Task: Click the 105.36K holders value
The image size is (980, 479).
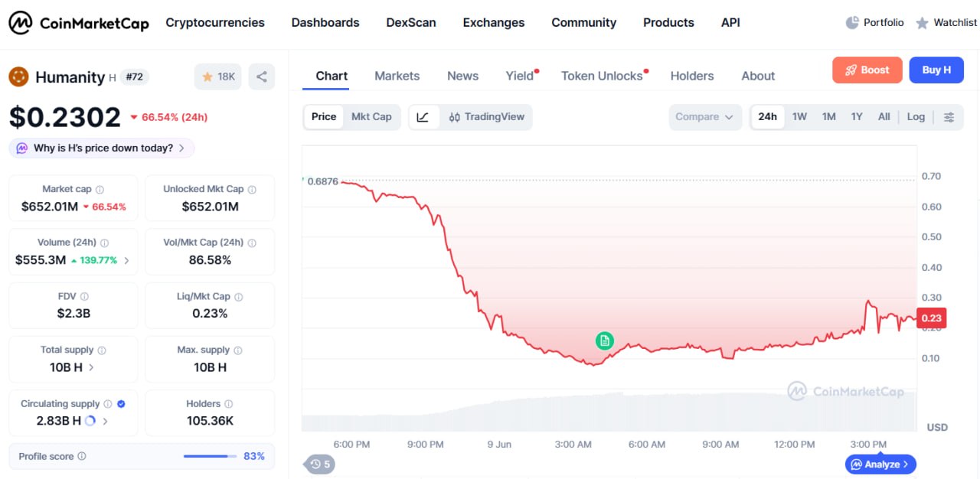Action: click(209, 420)
